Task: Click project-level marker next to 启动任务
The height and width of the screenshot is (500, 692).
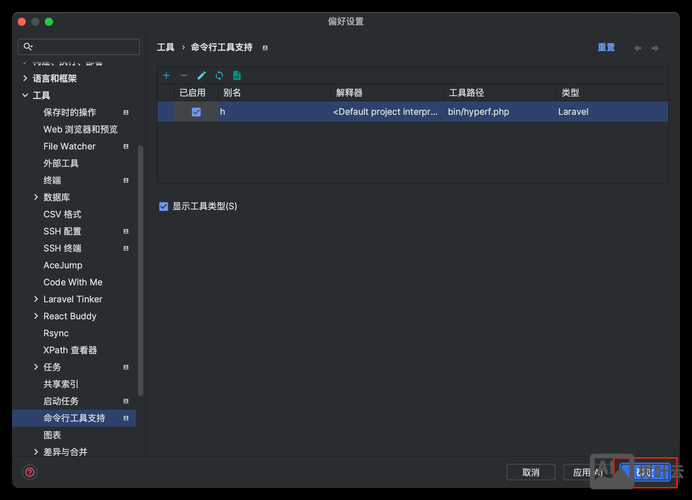Action: [126, 401]
